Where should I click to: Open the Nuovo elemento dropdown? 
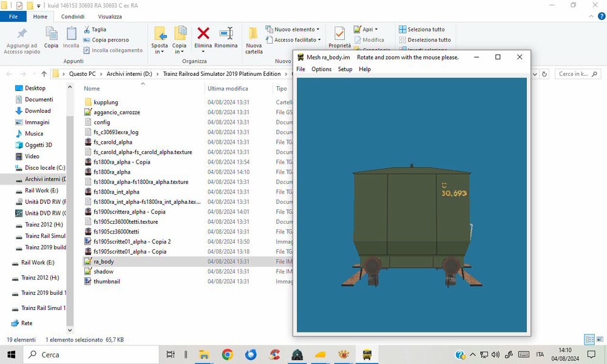(293, 29)
